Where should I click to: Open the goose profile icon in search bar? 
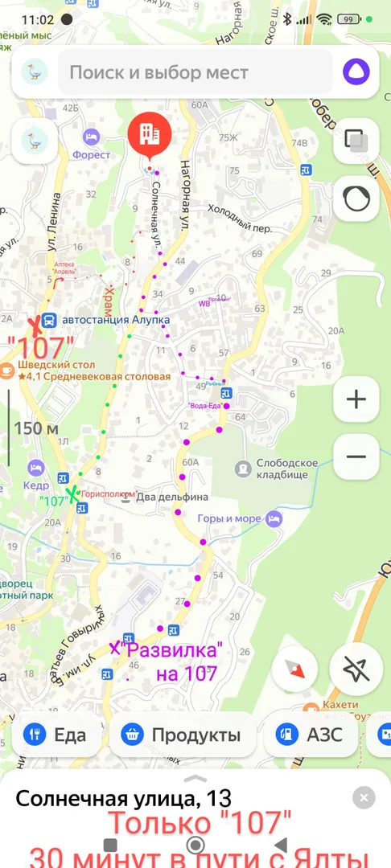coord(35,72)
